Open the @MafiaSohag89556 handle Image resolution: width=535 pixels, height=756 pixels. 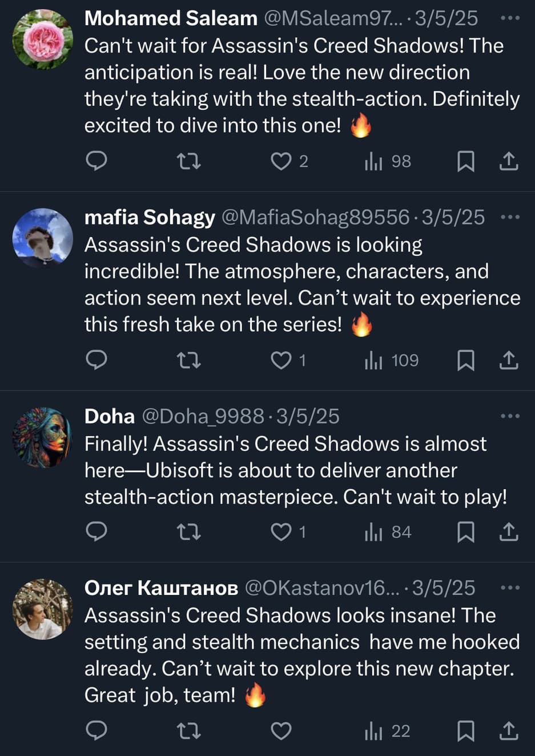pos(315,217)
